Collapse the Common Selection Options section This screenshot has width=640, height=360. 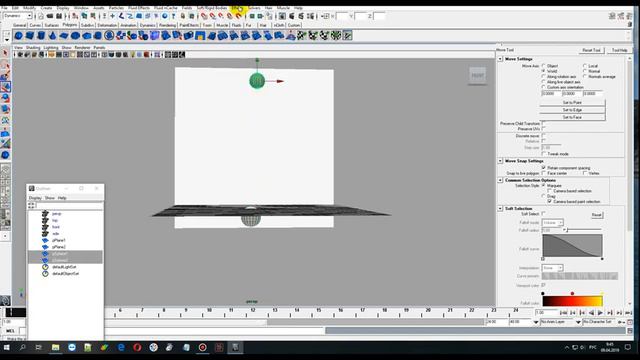(x=500, y=180)
